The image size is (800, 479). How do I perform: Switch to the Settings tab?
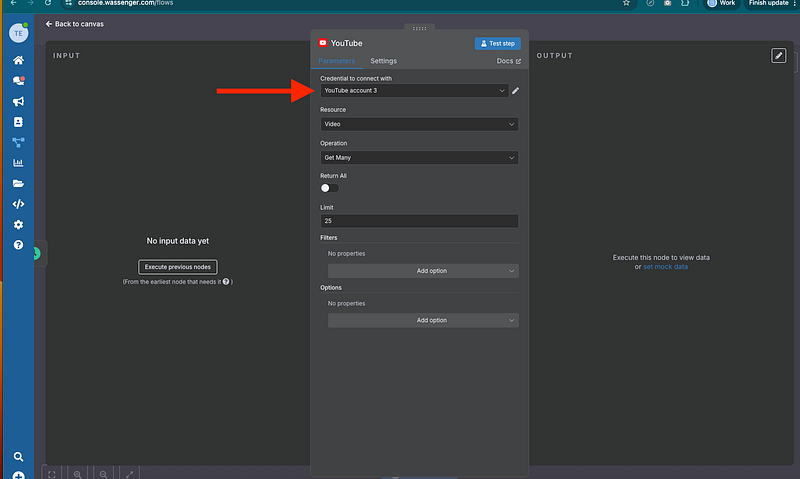pos(383,62)
